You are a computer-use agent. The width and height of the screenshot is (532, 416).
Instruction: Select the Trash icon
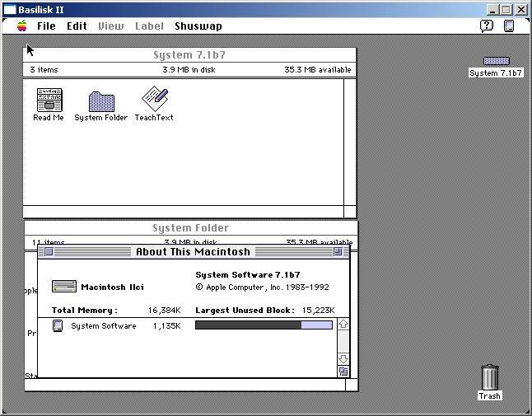490,377
